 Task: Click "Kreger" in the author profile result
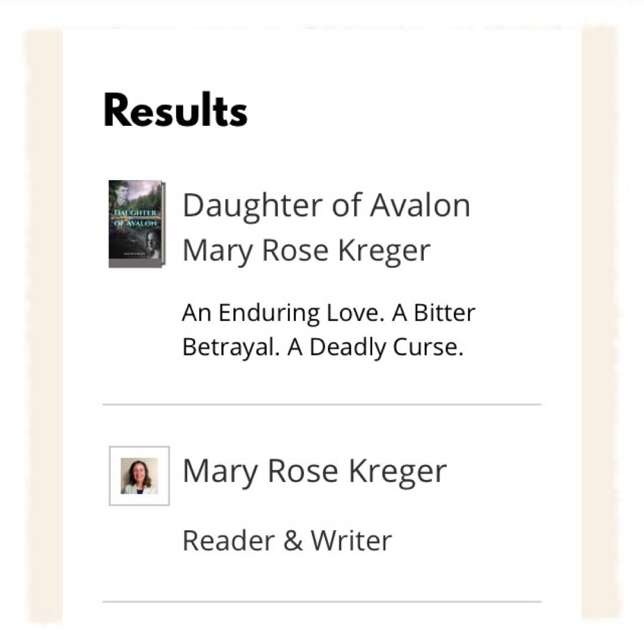(x=397, y=471)
